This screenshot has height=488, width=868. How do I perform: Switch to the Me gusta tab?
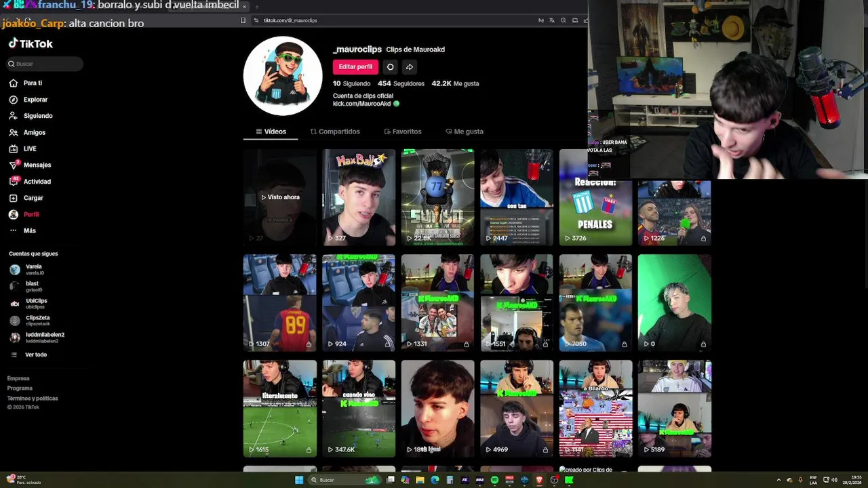(x=465, y=131)
